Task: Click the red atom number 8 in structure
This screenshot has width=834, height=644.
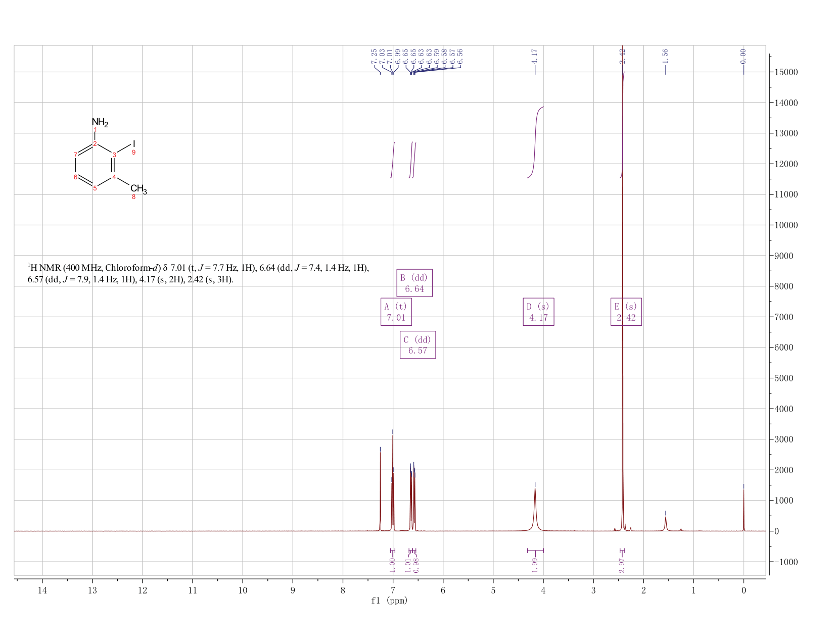Action: (133, 197)
